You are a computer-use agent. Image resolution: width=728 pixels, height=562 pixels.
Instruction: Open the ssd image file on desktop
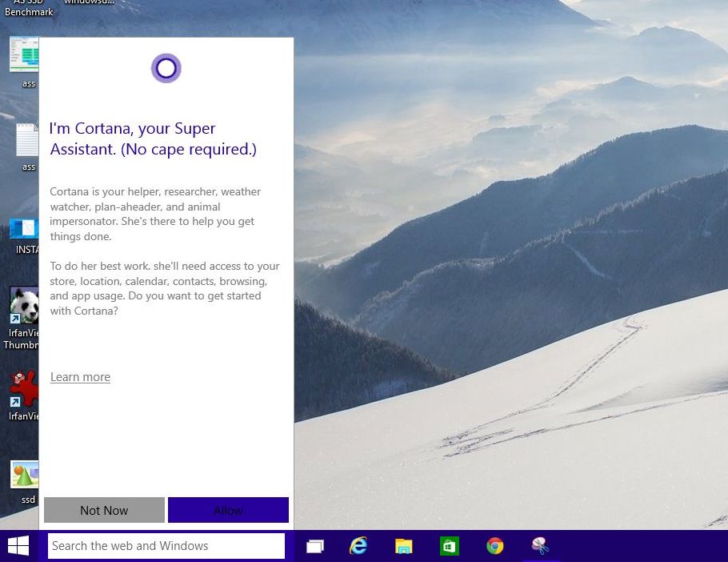point(24,476)
